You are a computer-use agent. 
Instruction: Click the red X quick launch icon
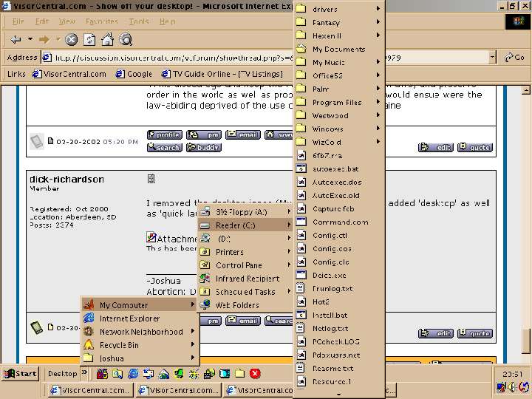point(255,373)
